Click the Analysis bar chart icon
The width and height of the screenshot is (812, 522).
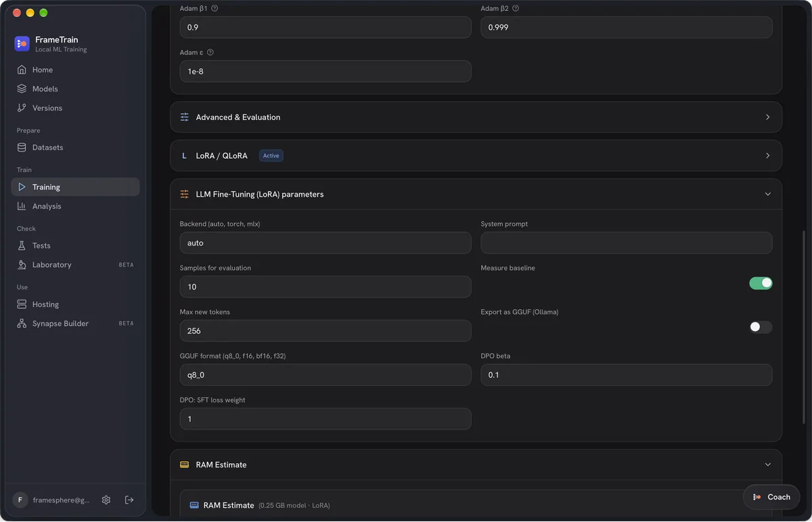[22, 206]
